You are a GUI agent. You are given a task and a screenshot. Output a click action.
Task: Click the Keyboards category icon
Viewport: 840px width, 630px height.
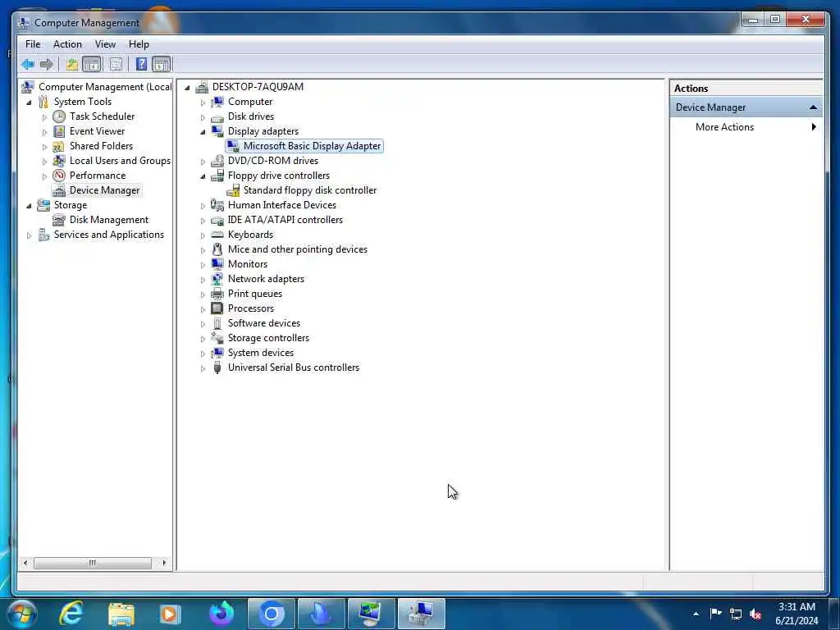point(217,235)
